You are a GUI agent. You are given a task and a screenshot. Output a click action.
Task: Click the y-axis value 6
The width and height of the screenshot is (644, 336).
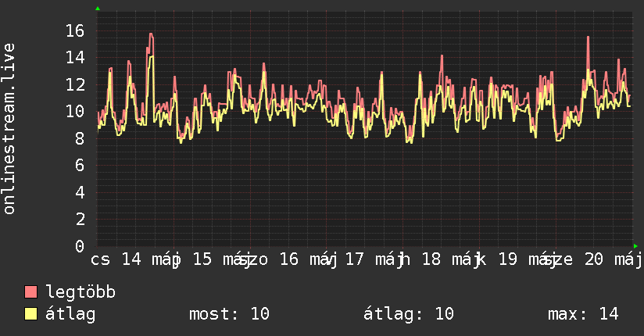coord(80,165)
